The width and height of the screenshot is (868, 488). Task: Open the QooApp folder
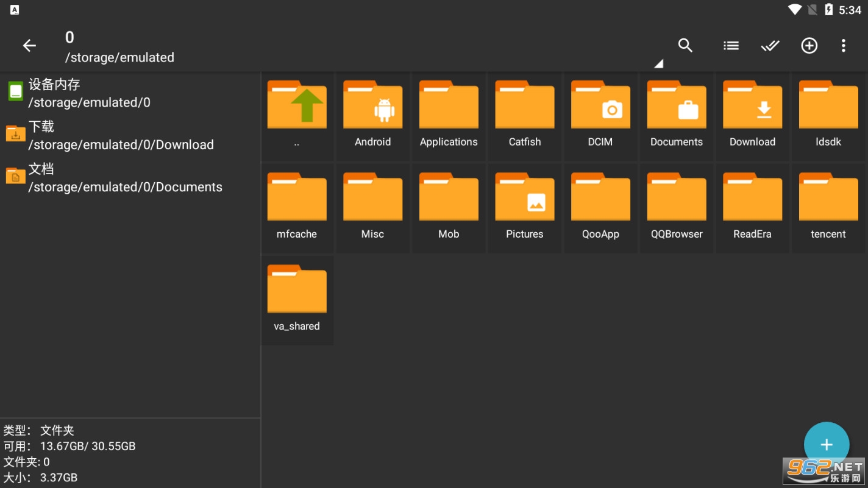tap(600, 208)
